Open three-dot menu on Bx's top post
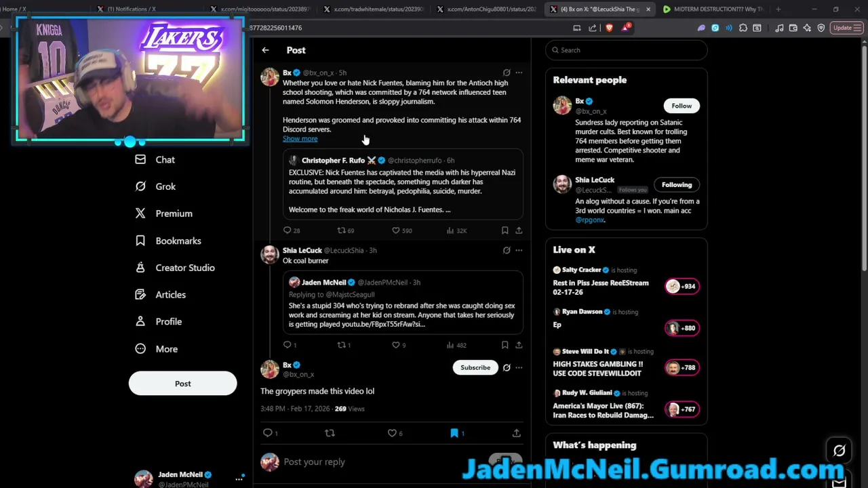Screen dimensions: 868x488 tap(519, 73)
